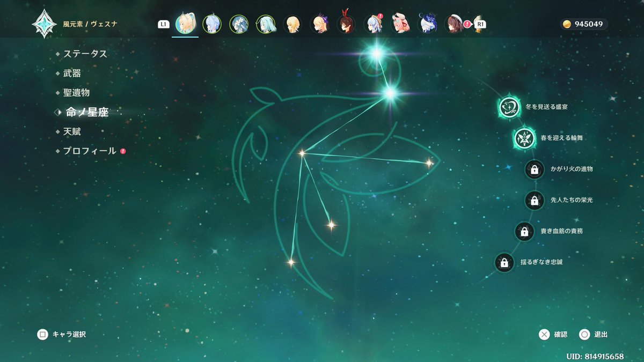Screen dimensions: 644x362
Task: Click the locked 先人たちの栄光 constellation icon
Action: [x=534, y=201]
